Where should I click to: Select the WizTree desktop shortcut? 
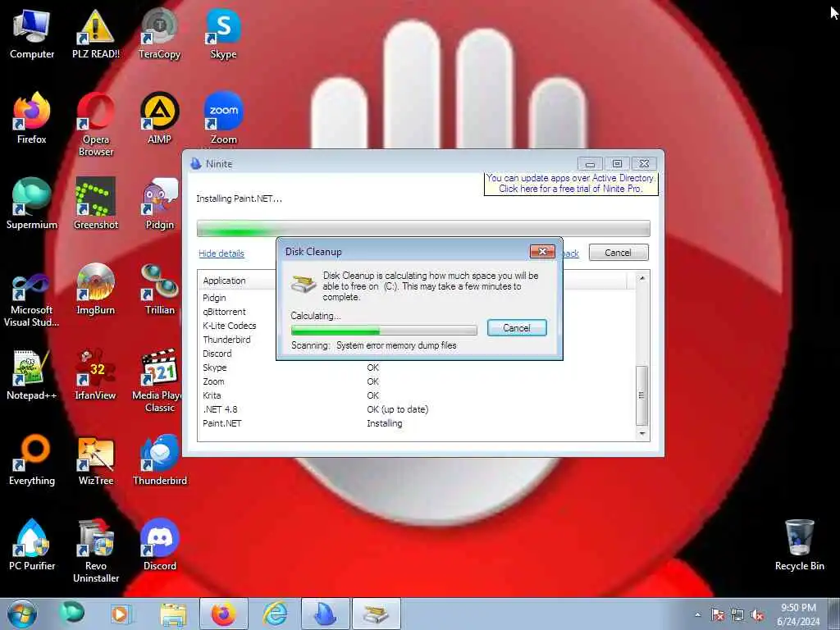pyautogui.click(x=96, y=459)
